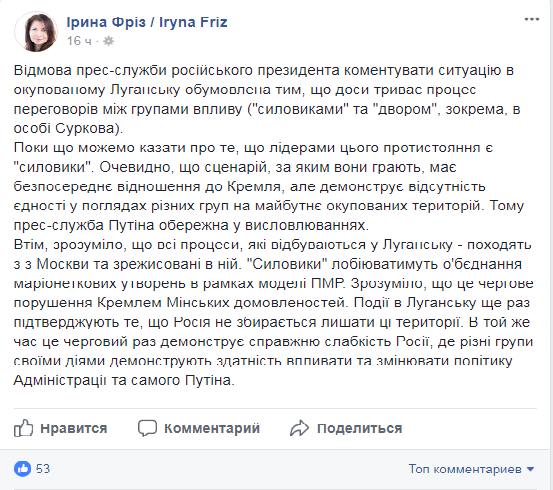Click the Поделиться text button
553x490 pixels.
359,428
